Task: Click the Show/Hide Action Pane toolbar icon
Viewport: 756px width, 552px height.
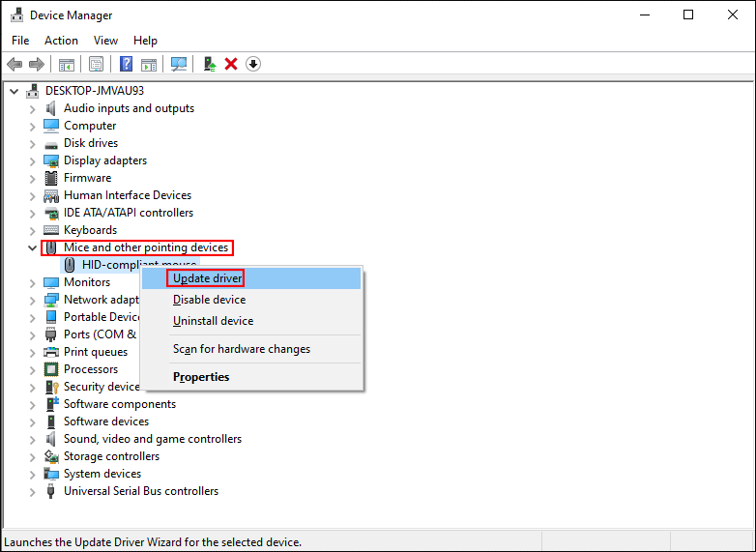Action: 149,64
